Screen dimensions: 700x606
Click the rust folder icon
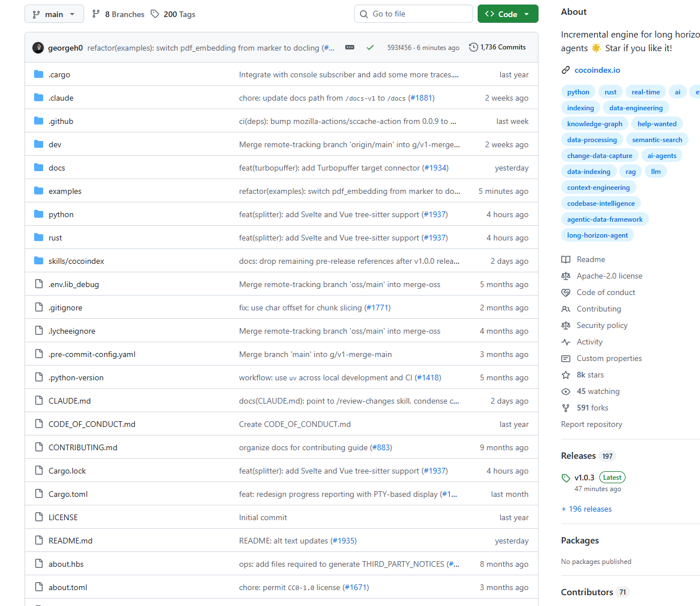39,238
